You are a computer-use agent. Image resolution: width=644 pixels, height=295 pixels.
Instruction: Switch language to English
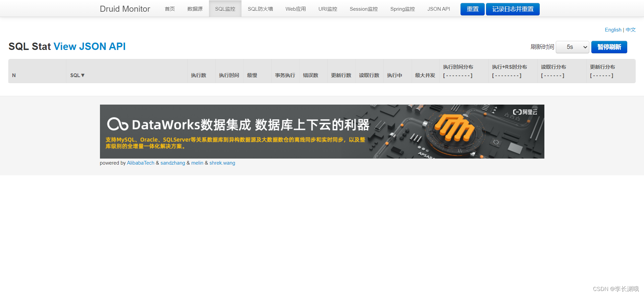click(613, 30)
